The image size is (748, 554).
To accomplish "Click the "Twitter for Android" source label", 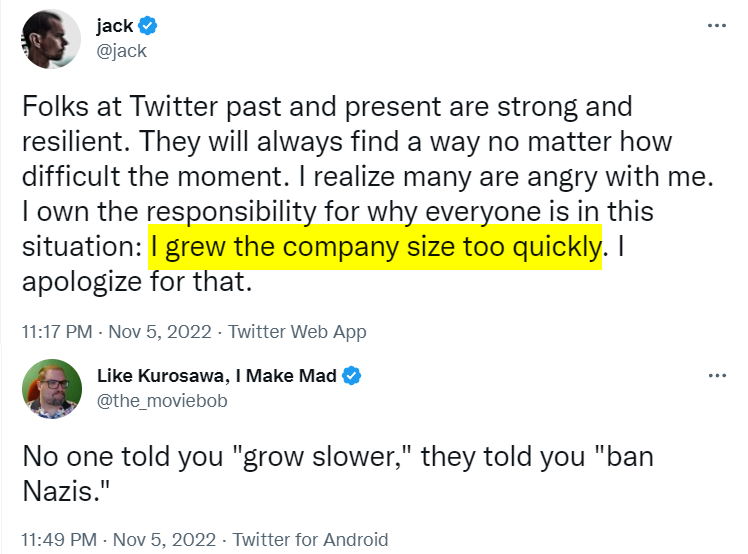I will tap(310, 538).
